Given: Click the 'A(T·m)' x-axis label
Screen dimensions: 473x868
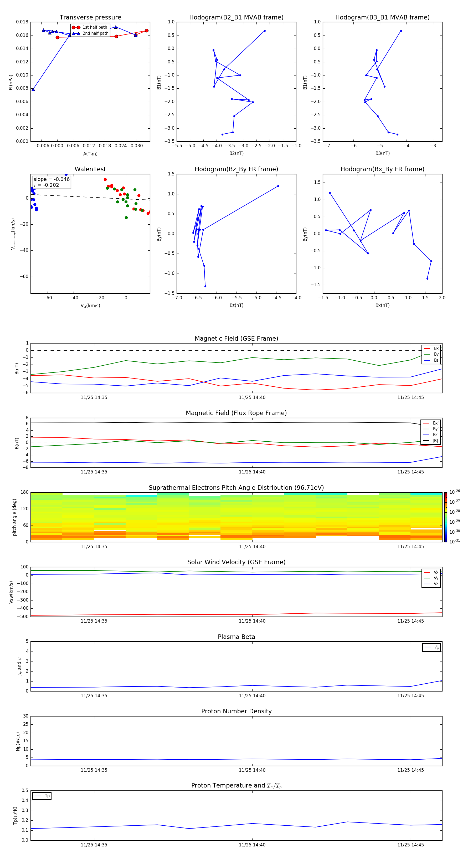Looking at the screenshot, I should click(90, 154).
